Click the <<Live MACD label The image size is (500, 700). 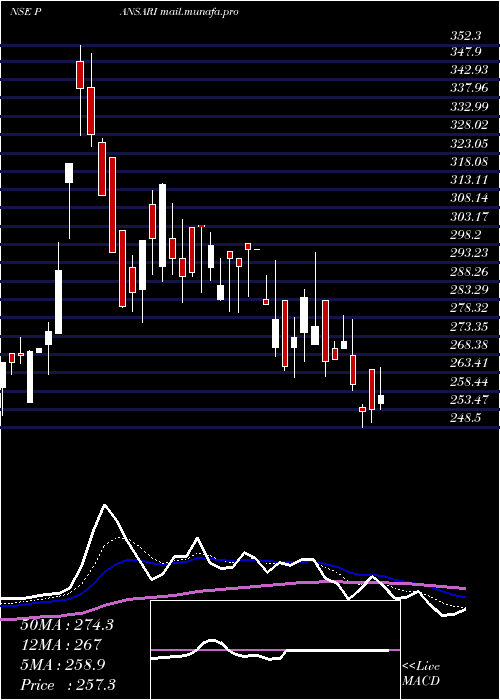point(421,674)
